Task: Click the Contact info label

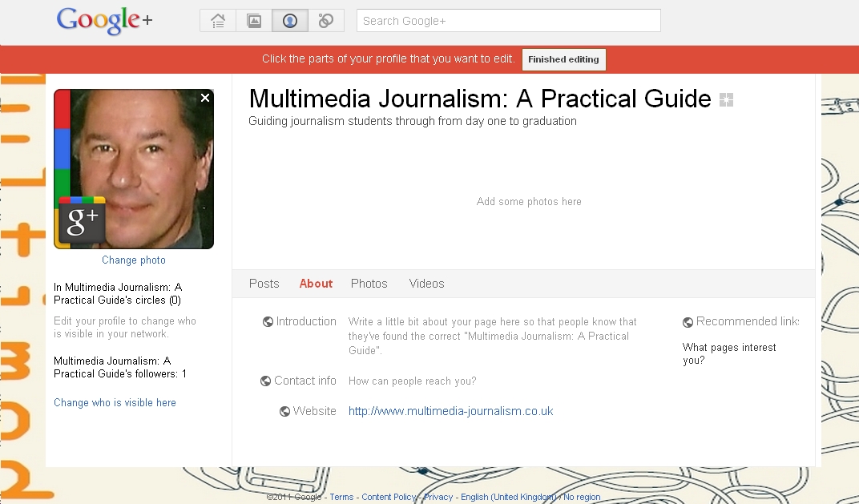Action: click(305, 381)
